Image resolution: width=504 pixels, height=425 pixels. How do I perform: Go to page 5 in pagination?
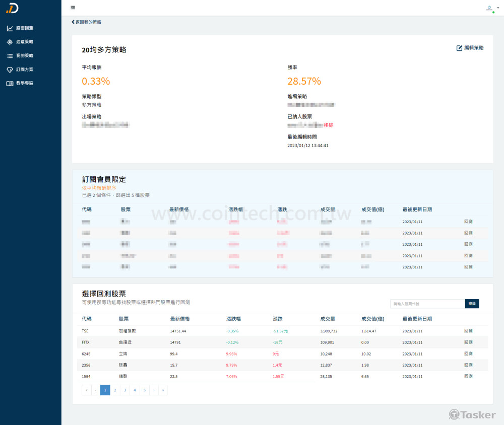click(x=144, y=390)
